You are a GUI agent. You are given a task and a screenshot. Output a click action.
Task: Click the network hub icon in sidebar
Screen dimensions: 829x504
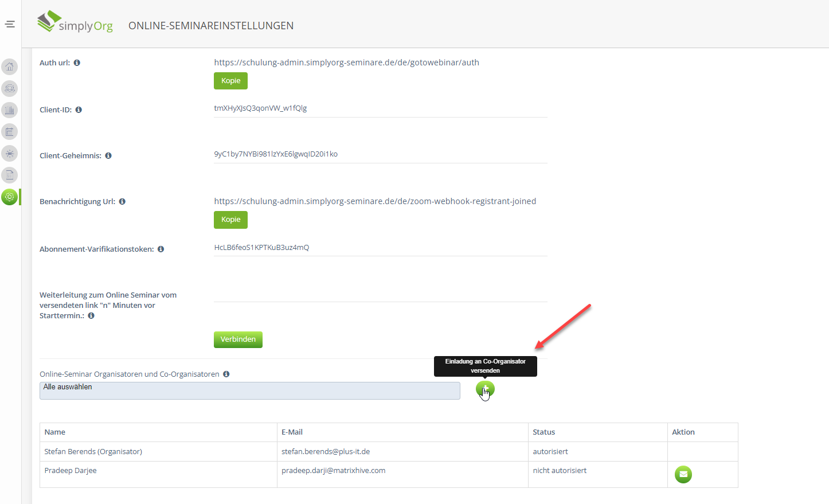coord(10,154)
